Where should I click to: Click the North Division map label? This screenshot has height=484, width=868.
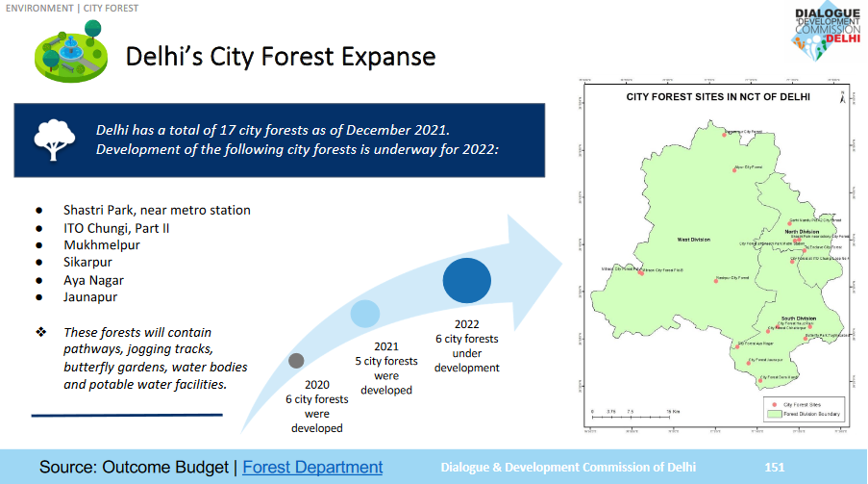point(802,232)
